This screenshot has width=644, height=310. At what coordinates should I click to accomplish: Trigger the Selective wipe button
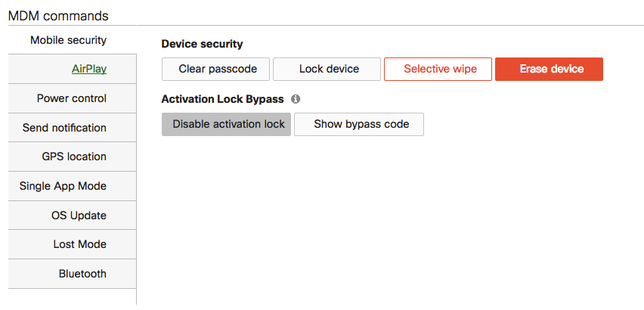click(x=440, y=69)
